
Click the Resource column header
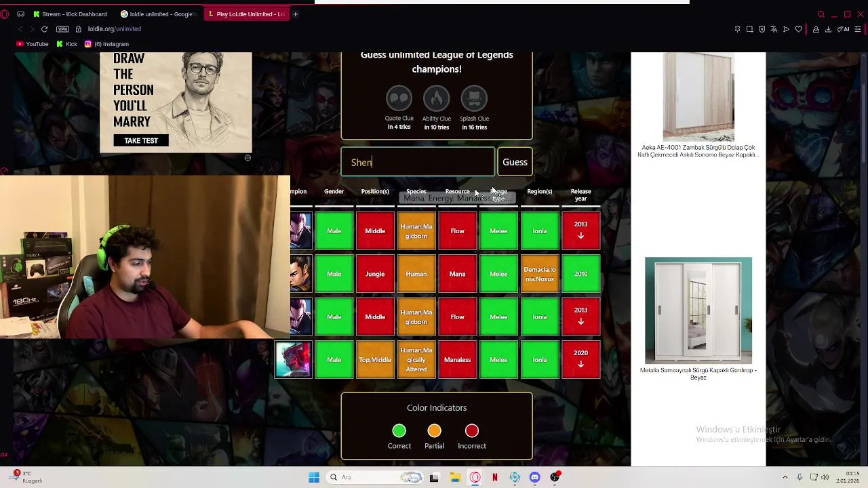[x=457, y=192]
